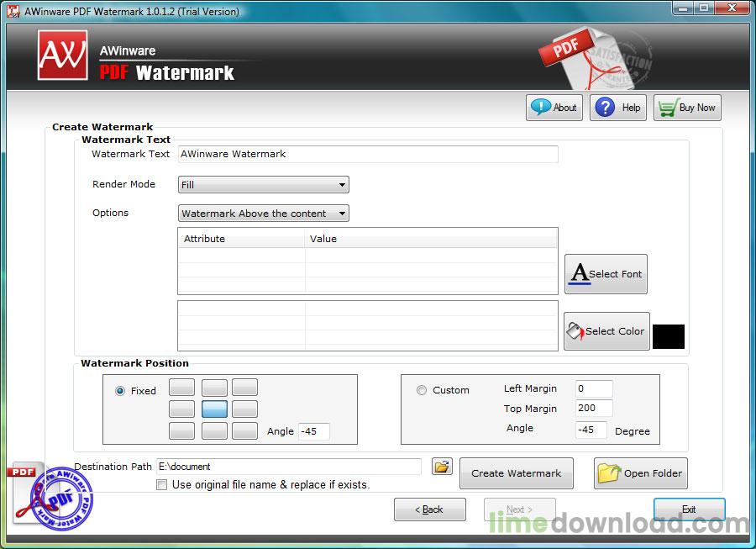
Task: Choose the bottom-left watermark position
Action: point(181,430)
